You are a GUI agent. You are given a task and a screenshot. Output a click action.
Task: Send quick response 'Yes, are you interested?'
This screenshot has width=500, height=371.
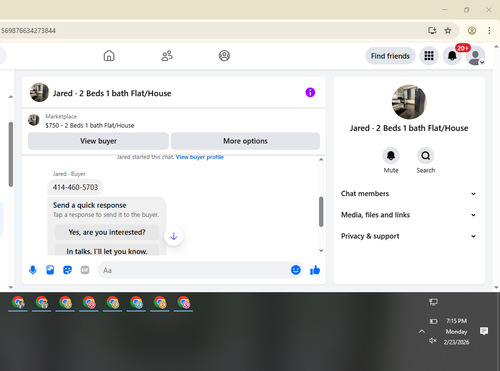click(x=107, y=232)
